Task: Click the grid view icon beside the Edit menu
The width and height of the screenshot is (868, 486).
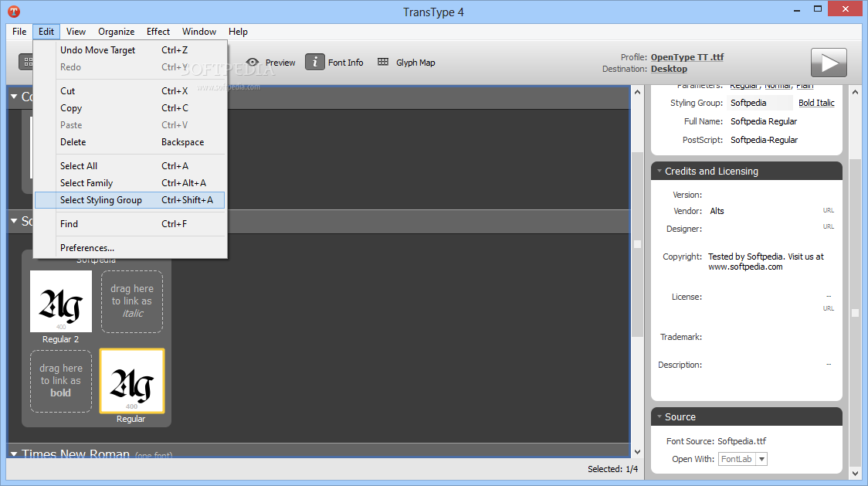Action: [x=26, y=62]
